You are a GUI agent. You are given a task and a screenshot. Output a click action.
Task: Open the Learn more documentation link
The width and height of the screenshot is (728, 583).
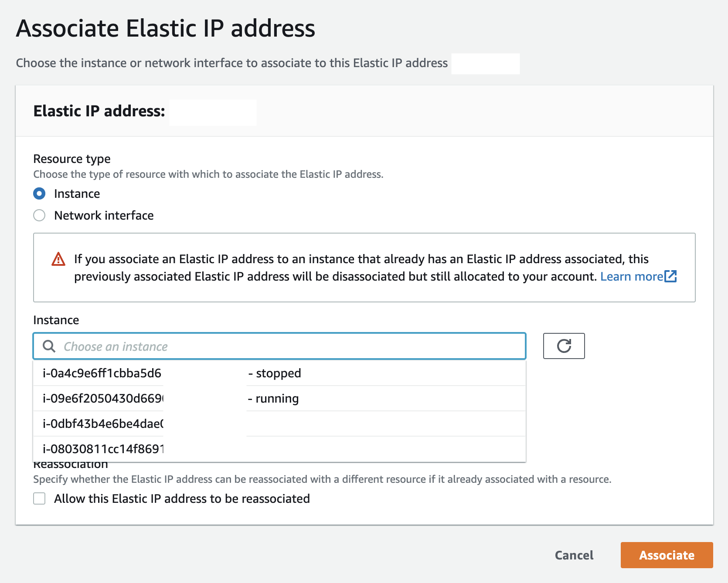coord(631,276)
